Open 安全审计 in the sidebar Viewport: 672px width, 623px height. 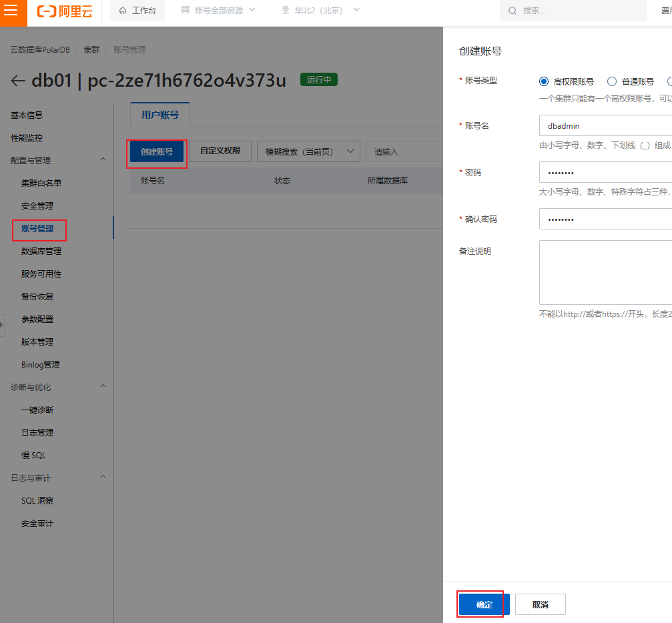click(37, 524)
